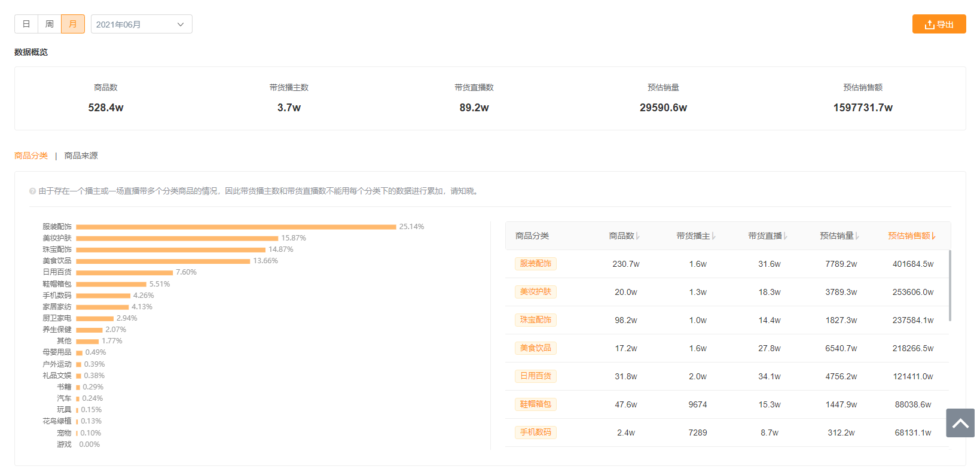Image resolution: width=980 pixels, height=472 pixels.
Task: Click the 88038.6w sales cell
Action: click(913, 404)
